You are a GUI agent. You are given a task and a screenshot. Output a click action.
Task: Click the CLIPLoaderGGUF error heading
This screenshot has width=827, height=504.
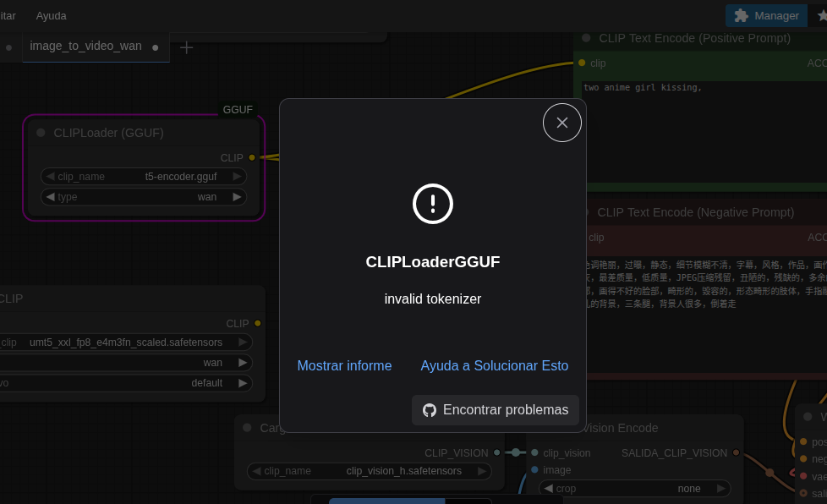coord(432,262)
